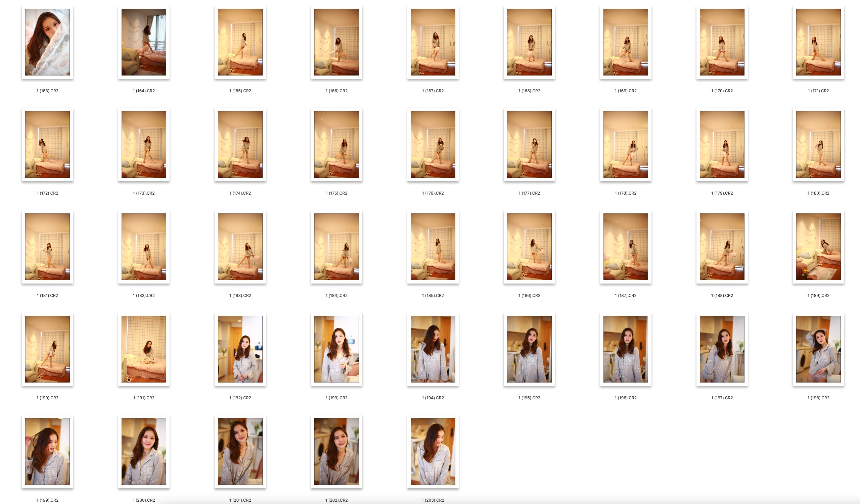The height and width of the screenshot is (504, 860).
Task: Click filename label 1 (174).CR2
Action: (240, 193)
